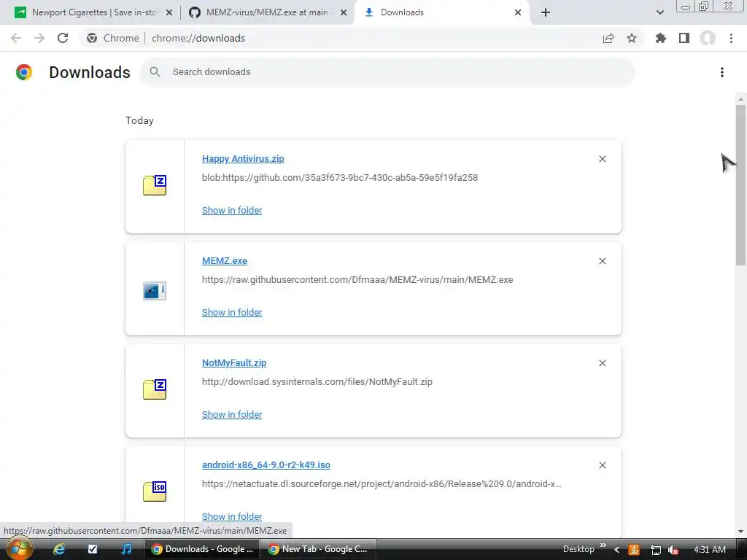Open the profile avatar button
747x560 pixels.
[x=708, y=38]
